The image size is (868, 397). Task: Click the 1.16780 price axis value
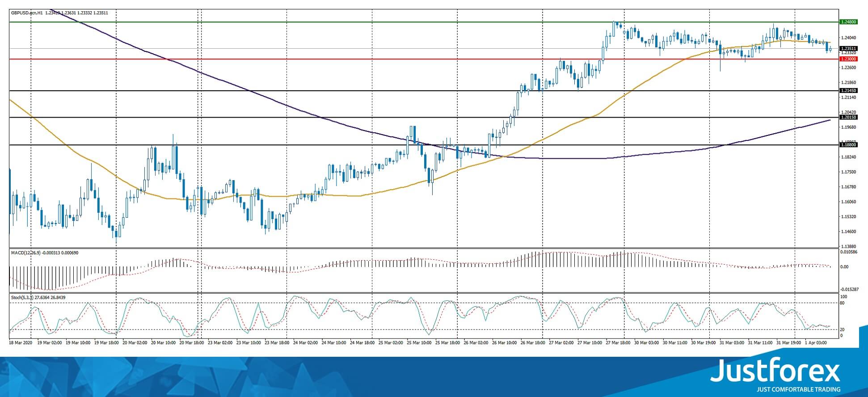(849, 187)
